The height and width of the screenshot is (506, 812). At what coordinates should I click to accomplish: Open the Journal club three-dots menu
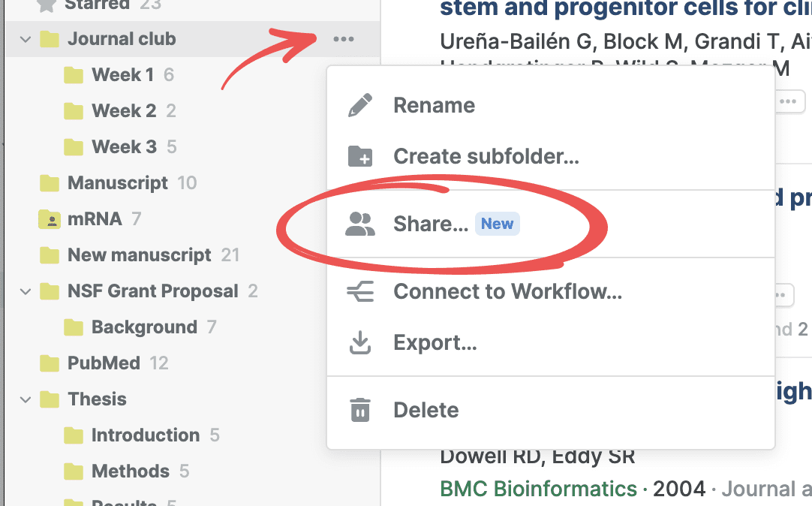click(x=344, y=39)
